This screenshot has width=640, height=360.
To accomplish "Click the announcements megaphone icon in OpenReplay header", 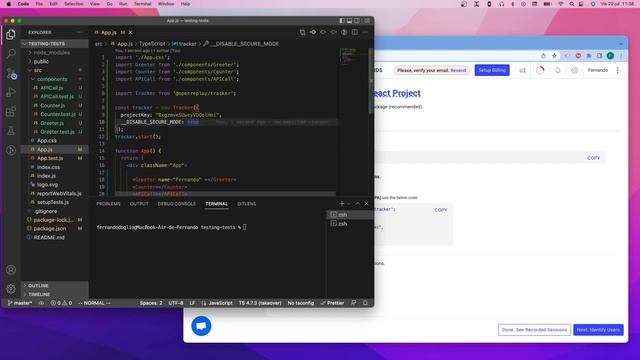I will click(522, 70).
